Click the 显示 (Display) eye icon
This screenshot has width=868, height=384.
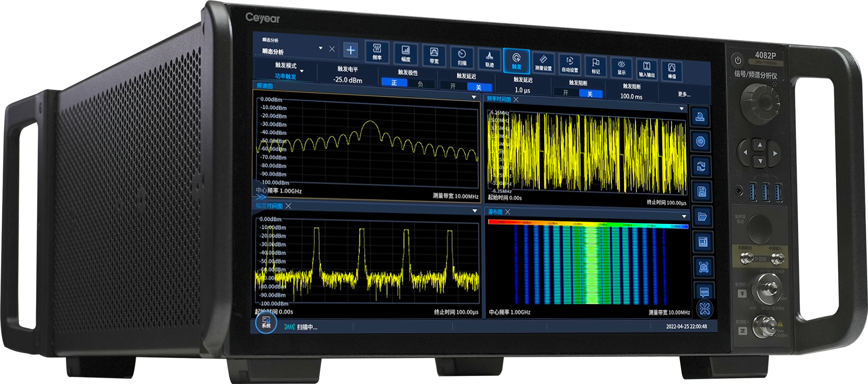point(621,67)
